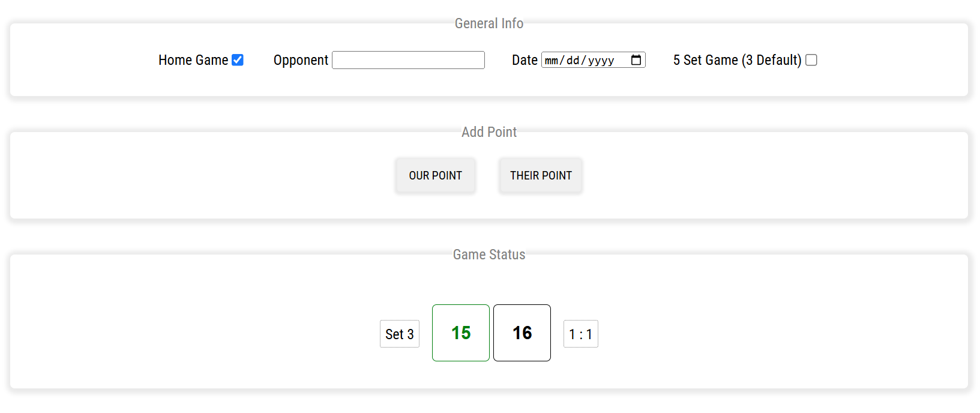Click the General Info section heading
The height and width of the screenshot is (413, 980).
(489, 23)
